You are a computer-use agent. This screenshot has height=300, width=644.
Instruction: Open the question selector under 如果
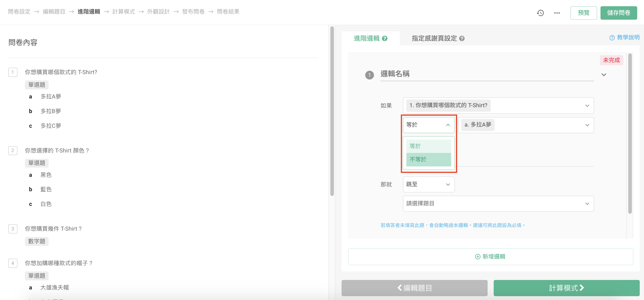[x=498, y=106]
